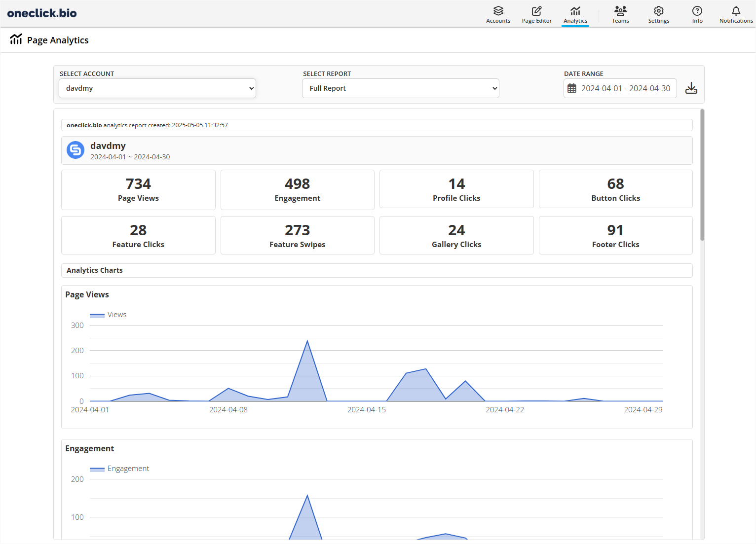Select the Analytics tab in the top navigation
This screenshot has height=544, width=756.
click(x=575, y=14)
